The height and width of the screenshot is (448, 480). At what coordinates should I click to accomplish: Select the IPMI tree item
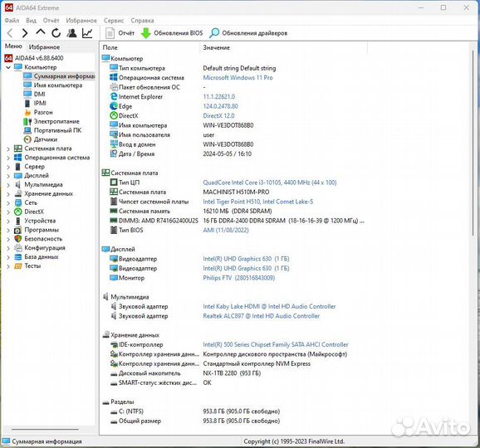(35, 103)
